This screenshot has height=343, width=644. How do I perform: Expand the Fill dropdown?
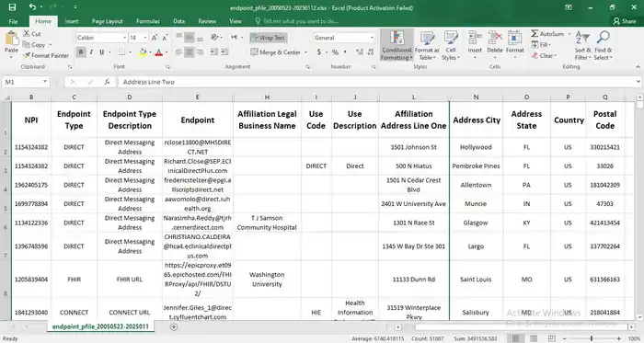(x=550, y=45)
